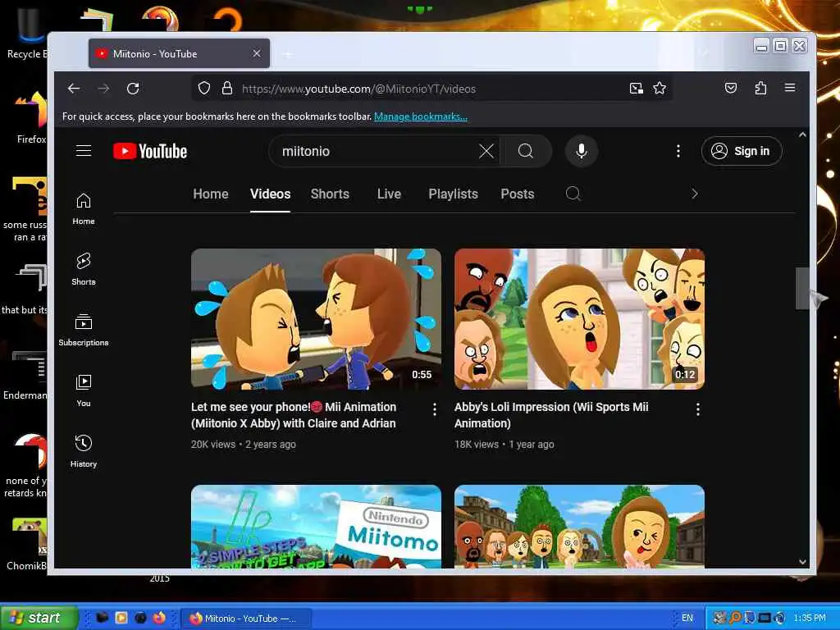840x630 pixels.
Task: Select the Videos channel tab
Action: click(x=270, y=194)
